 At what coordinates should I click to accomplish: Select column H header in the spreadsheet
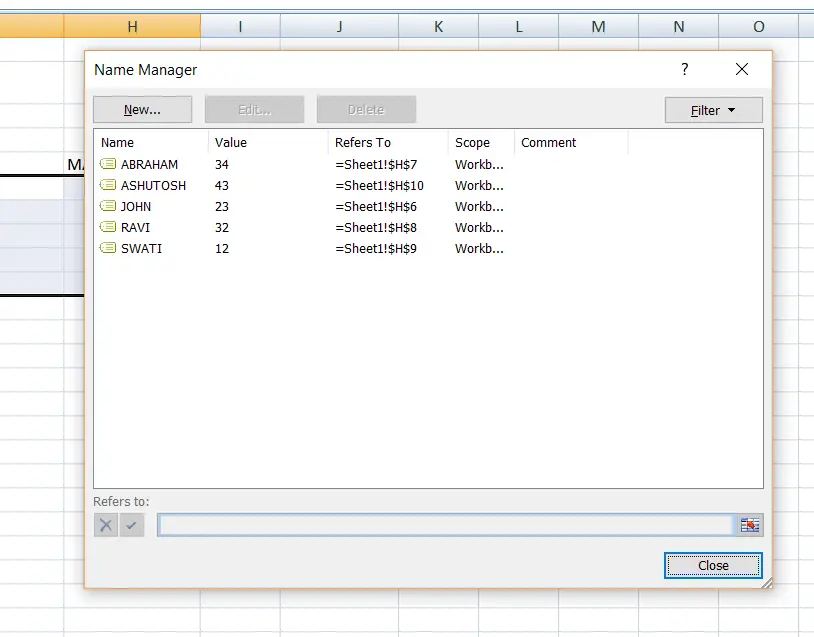coord(132,26)
